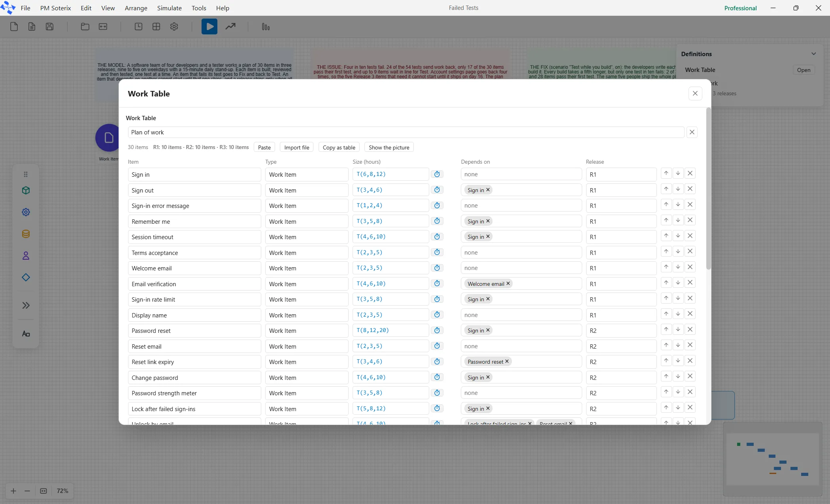
Task: Select the person resource sidebar tool
Action: 26,256
